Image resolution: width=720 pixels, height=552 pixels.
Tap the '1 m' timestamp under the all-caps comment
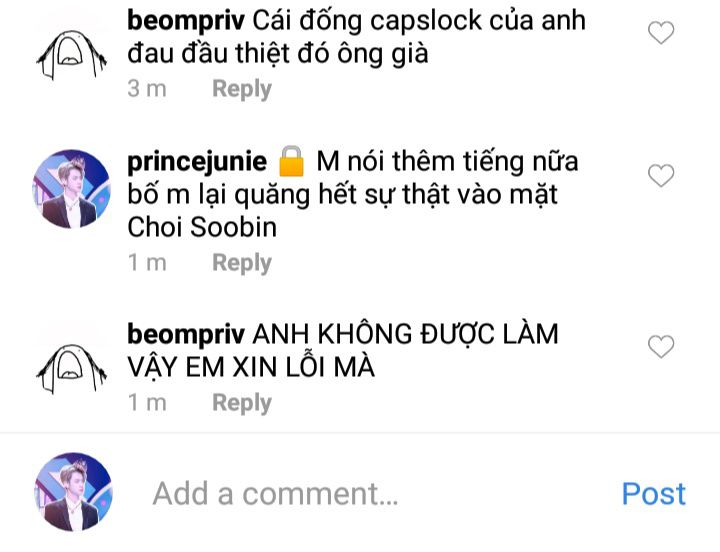coord(147,403)
